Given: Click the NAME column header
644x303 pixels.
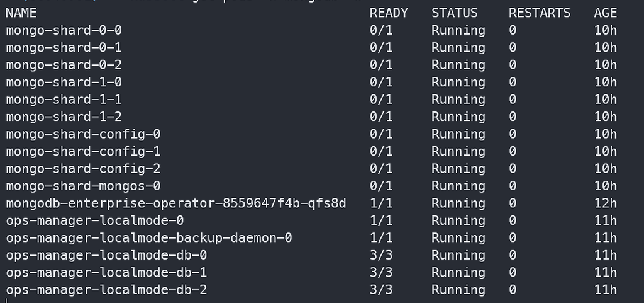Looking at the screenshot, I should click(x=21, y=13).
